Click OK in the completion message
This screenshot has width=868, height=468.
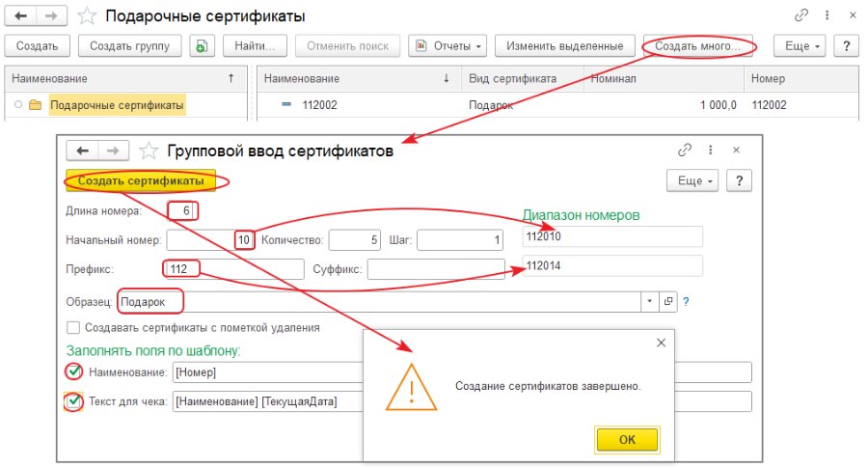(x=627, y=440)
